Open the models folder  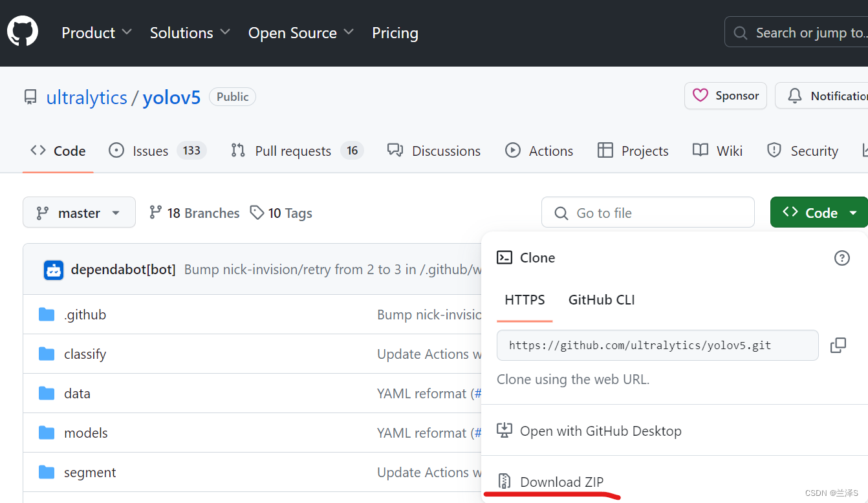(x=86, y=433)
